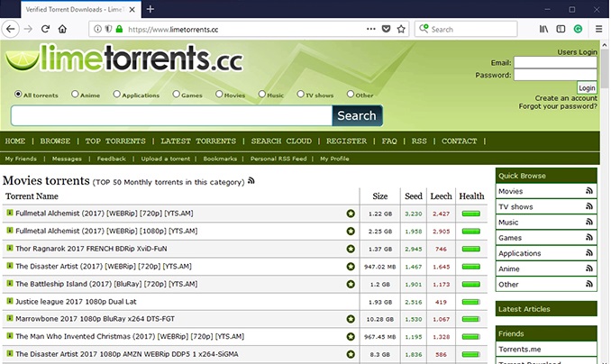Open HOME in the main navigation

tap(15, 141)
